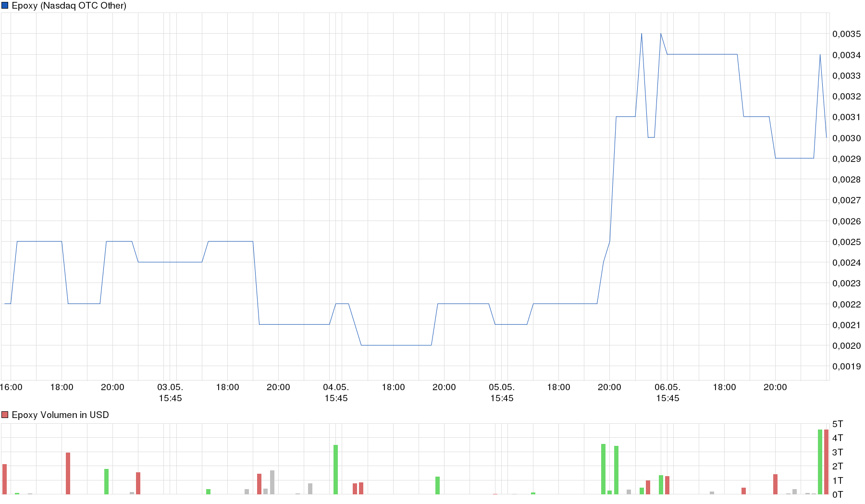Click the 0,0020 price axis label
This screenshot has height=504, width=865.
(x=847, y=345)
